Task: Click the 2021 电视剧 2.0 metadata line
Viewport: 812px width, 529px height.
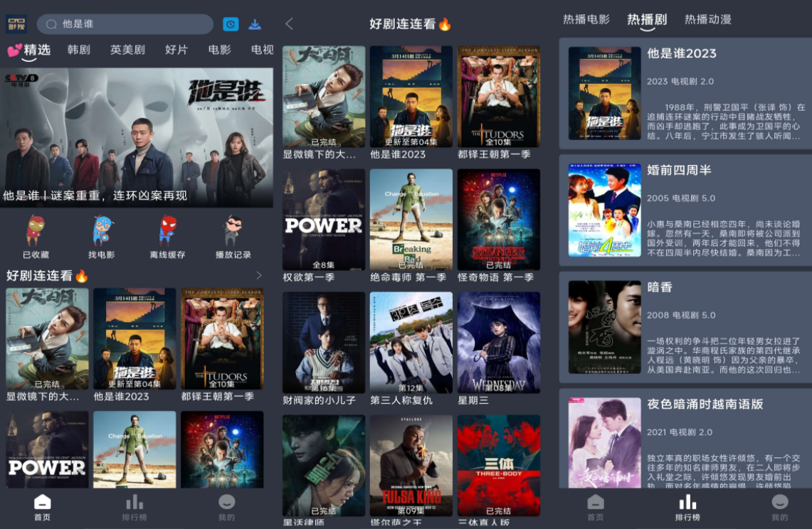Action: pos(680,432)
